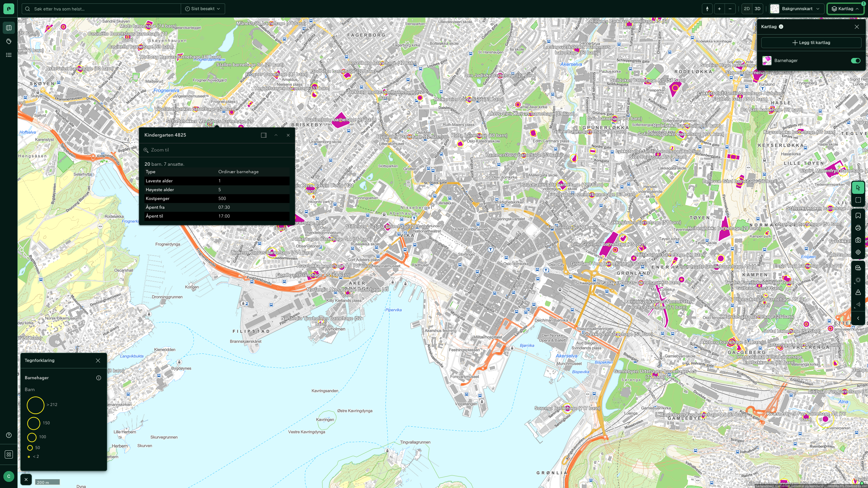The width and height of the screenshot is (868, 488).
Task: Open the bookmarks tool
Action: pos(858,216)
